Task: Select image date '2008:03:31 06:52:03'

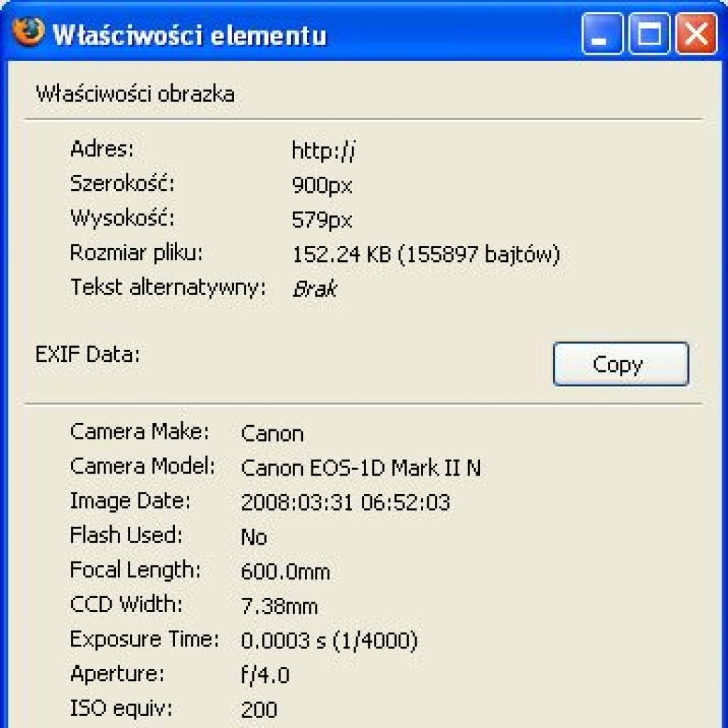Action: click(346, 503)
